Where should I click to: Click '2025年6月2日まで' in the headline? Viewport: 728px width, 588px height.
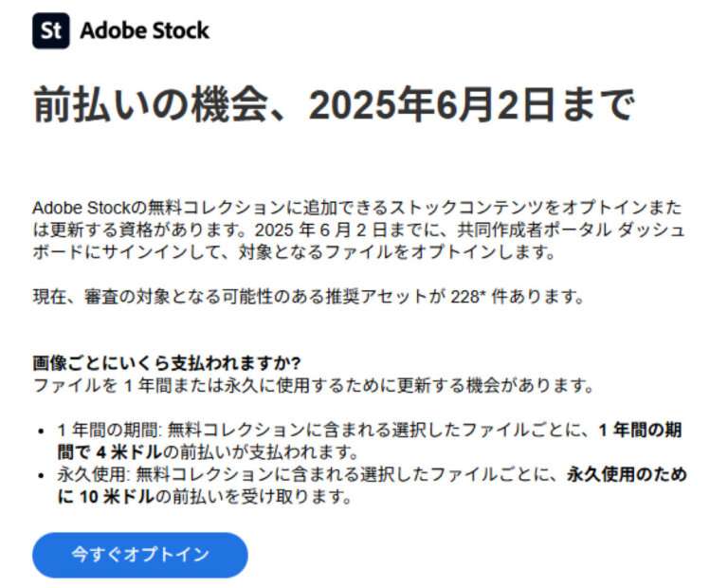[x=471, y=104]
